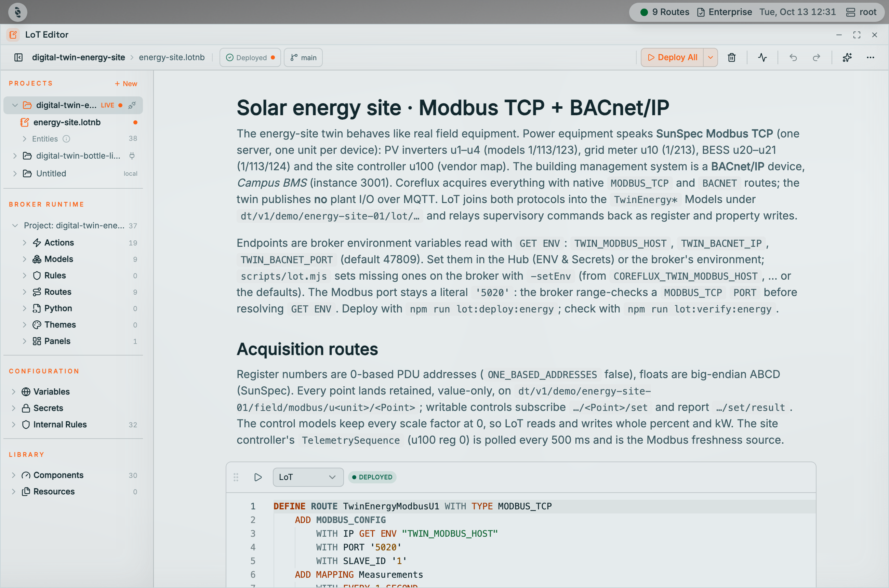
Task: Grab the code cell drag handle
Action: click(x=236, y=477)
